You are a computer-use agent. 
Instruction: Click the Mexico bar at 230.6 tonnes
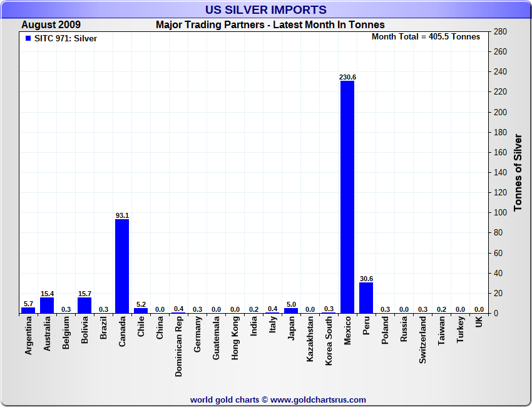pos(347,197)
